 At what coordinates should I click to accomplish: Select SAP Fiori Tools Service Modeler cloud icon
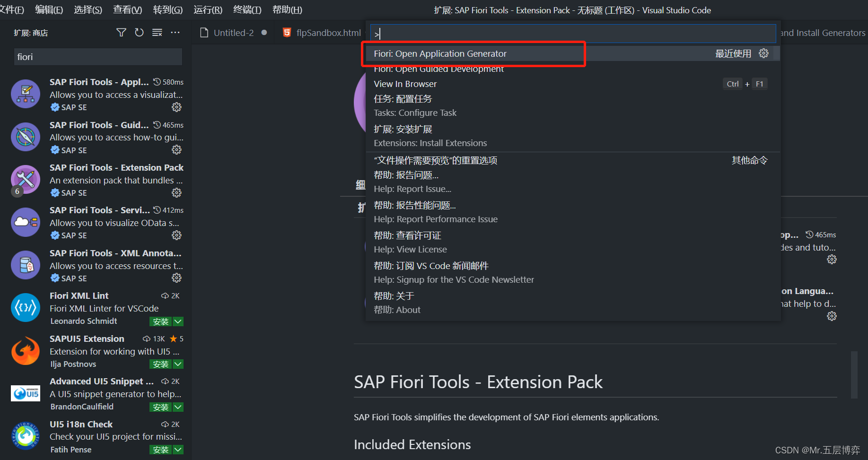pyautogui.click(x=26, y=222)
